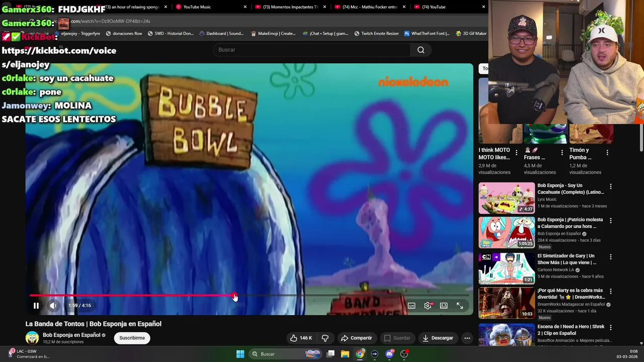644x362 pixels.
Task: Like the video with 146 K likes
Action: 301,338
